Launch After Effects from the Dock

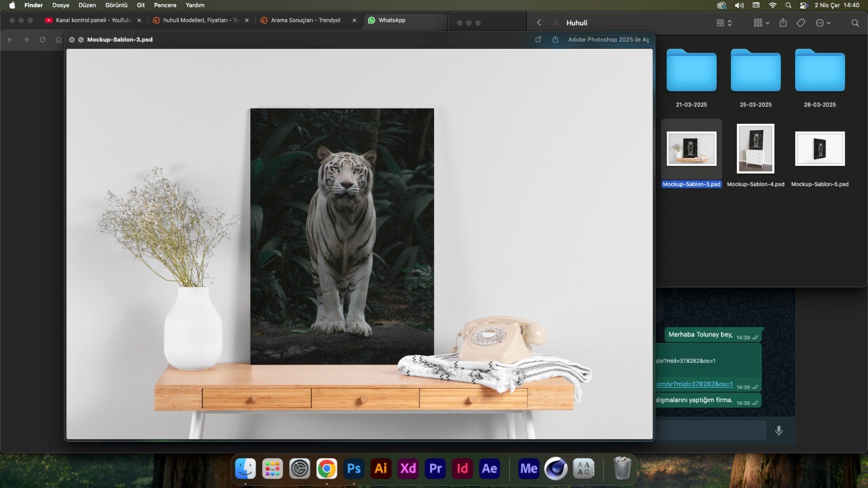pyautogui.click(x=489, y=468)
